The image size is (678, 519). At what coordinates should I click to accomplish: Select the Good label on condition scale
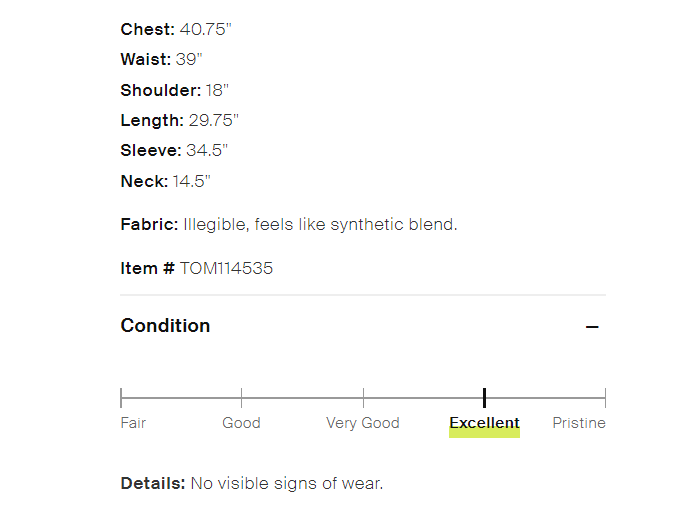241,423
